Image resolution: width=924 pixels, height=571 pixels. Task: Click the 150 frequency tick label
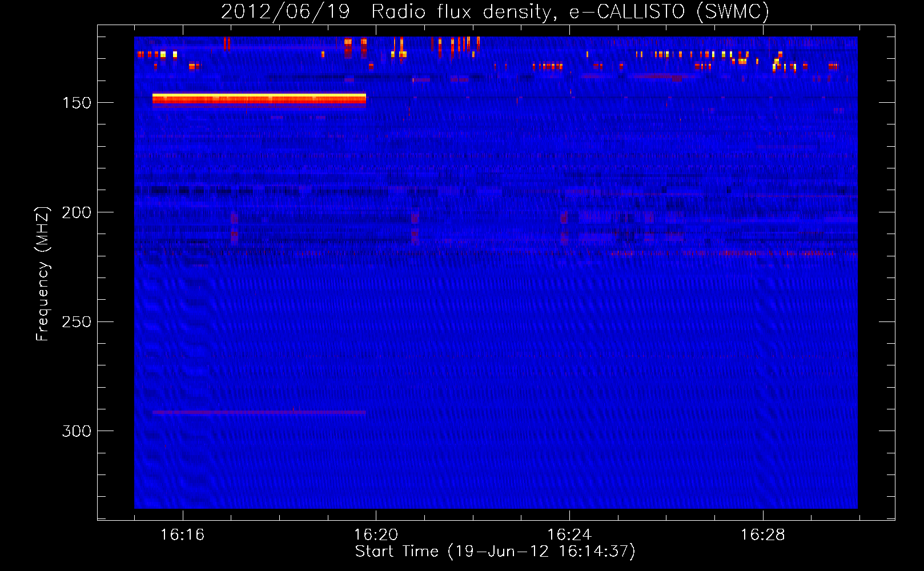point(77,103)
